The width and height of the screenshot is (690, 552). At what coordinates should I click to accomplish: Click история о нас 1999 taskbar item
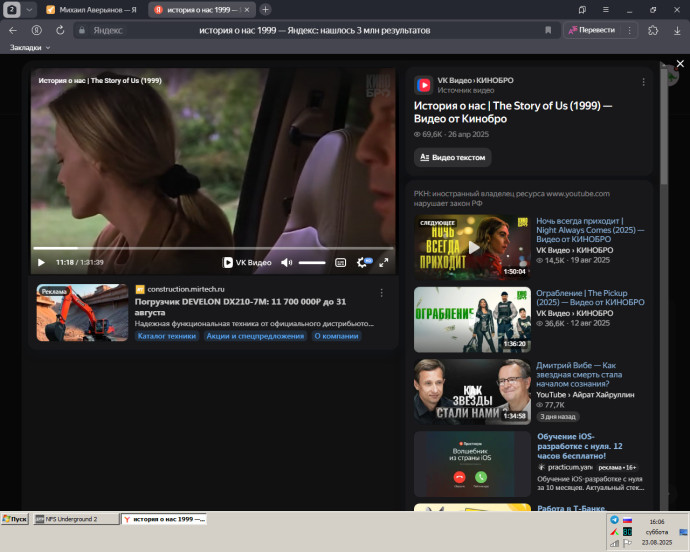coord(164,519)
